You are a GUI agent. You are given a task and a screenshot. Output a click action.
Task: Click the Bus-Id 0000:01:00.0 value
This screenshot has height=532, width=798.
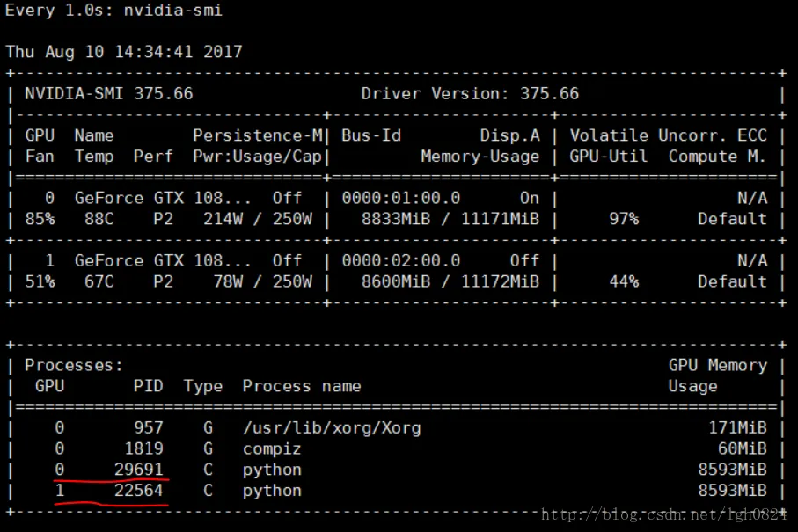[x=401, y=198]
